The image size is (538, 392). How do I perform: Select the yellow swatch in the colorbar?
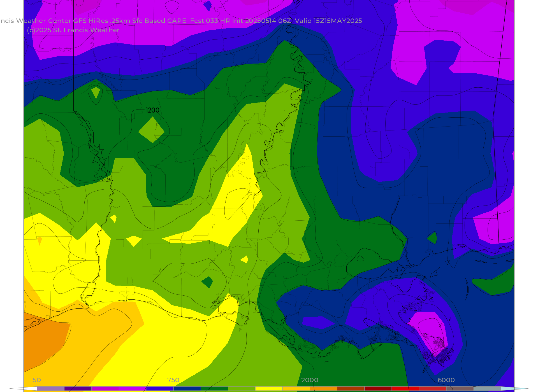[x=269, y=389]
